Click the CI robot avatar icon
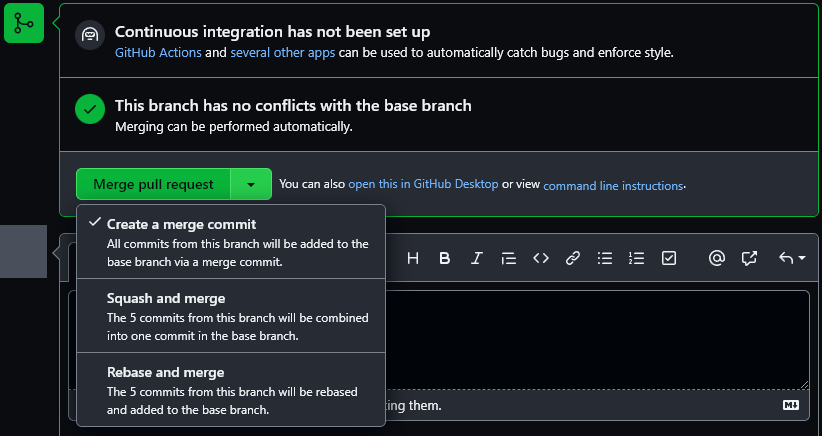The height and width of the screenshot is (436, 822). coord(90,35)
